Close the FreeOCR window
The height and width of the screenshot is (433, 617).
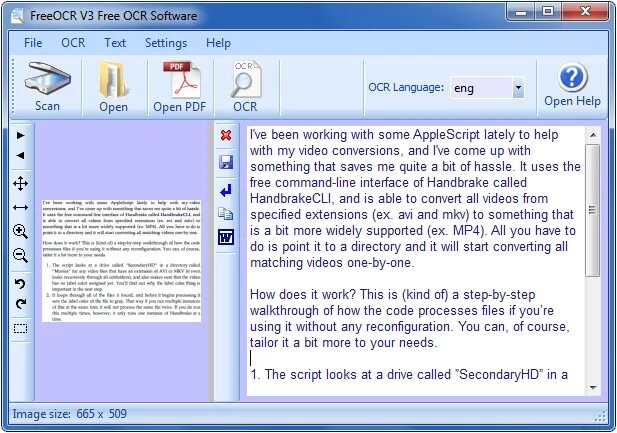pos(585,12)
